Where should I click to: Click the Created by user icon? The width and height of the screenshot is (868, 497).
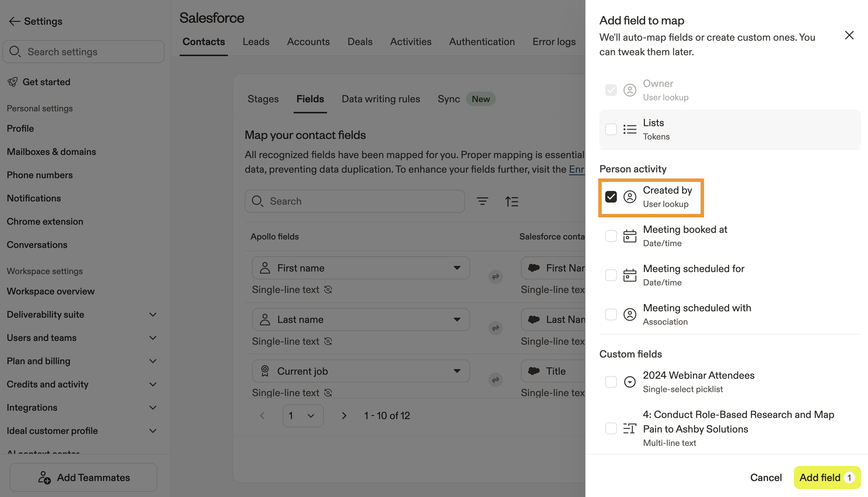(x=630, y=196)
